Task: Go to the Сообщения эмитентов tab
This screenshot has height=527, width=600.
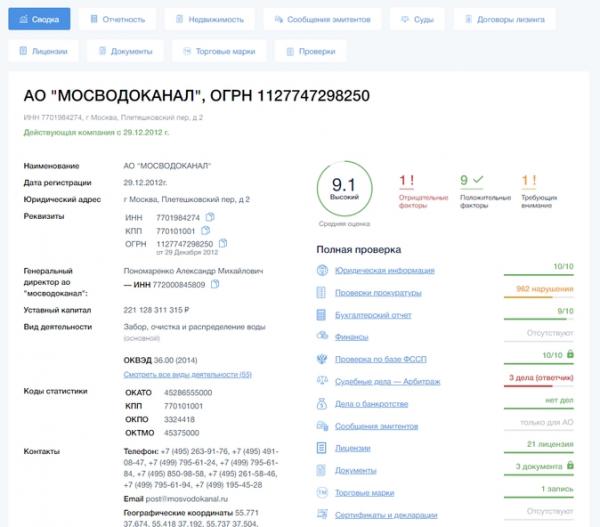Action: click(323, 19)
